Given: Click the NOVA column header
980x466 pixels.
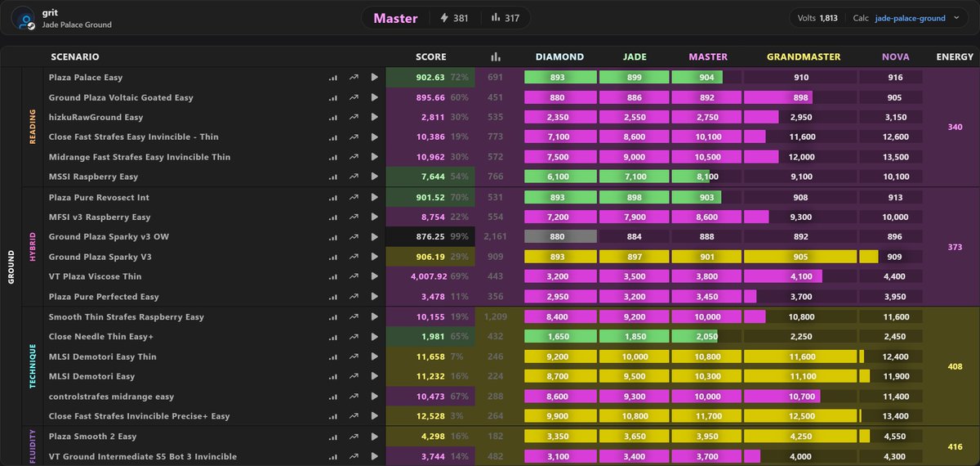Looking at the screenshot, I should (x=895, y=57).
